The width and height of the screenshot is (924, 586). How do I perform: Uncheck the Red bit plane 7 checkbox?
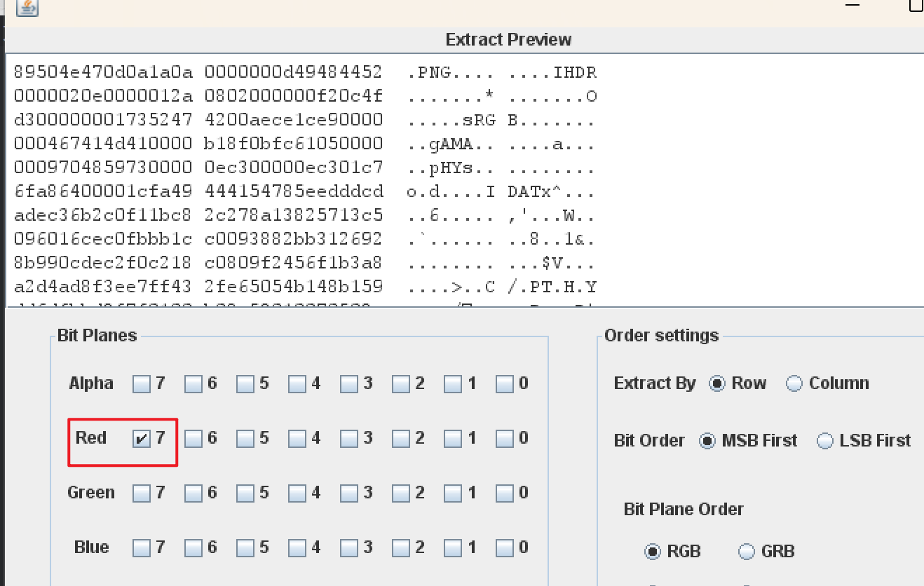(x=142, y=439)
